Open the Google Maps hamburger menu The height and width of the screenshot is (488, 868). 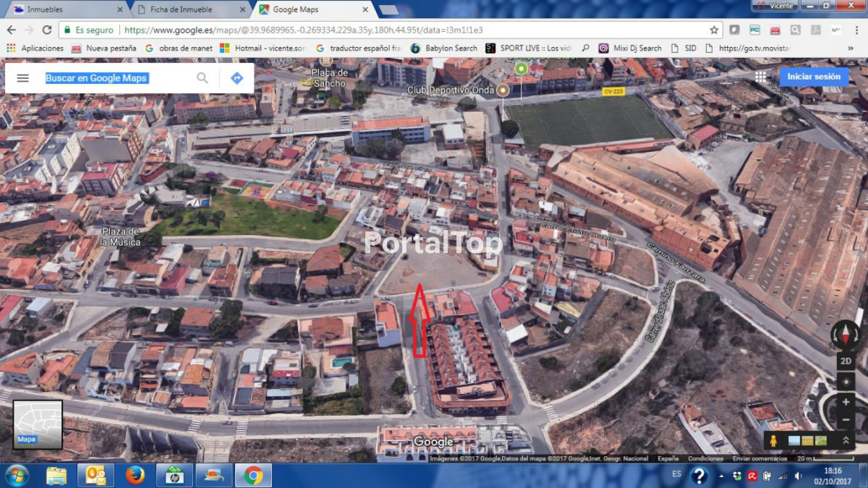23,78
